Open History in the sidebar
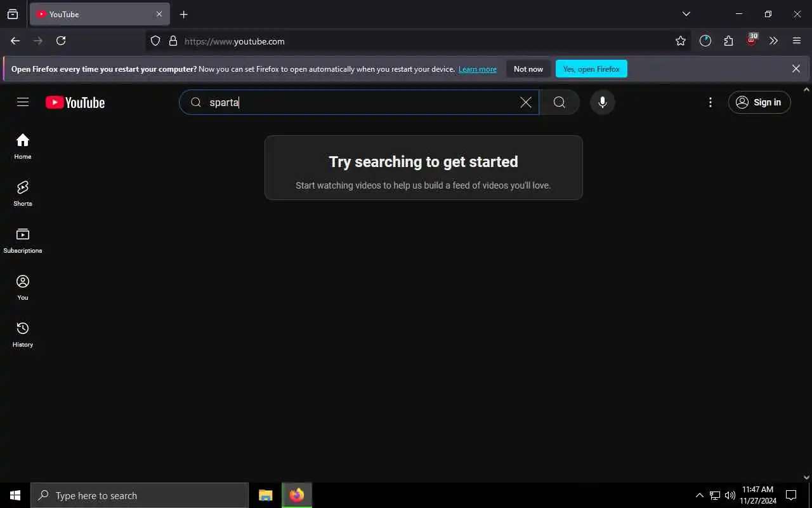This screenshot has height=508, width=812. click(23, 335)
